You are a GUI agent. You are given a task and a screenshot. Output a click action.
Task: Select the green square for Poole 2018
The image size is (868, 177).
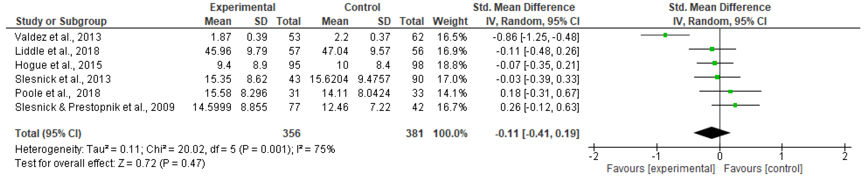pos(730,92)
